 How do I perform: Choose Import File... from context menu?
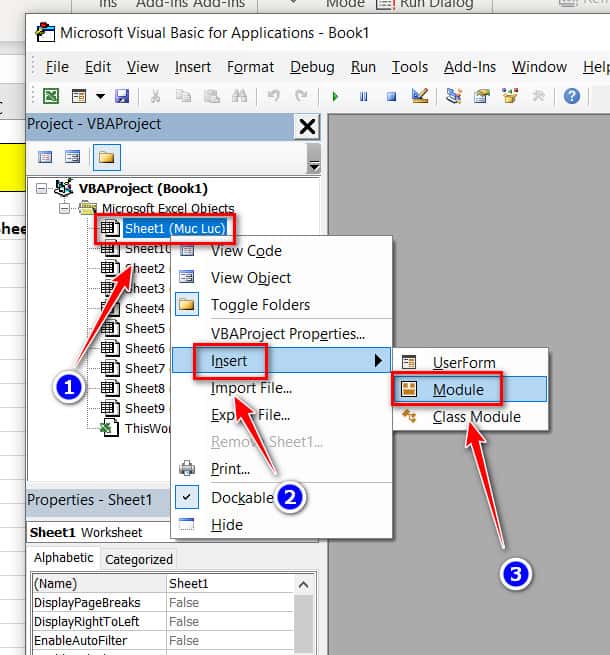click(x=281, y=388)
